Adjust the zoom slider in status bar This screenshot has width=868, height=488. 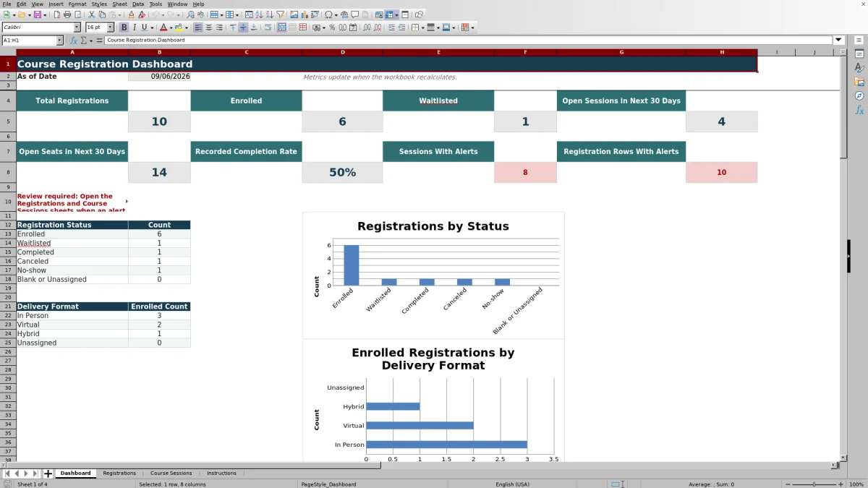[x=814, y=484]
